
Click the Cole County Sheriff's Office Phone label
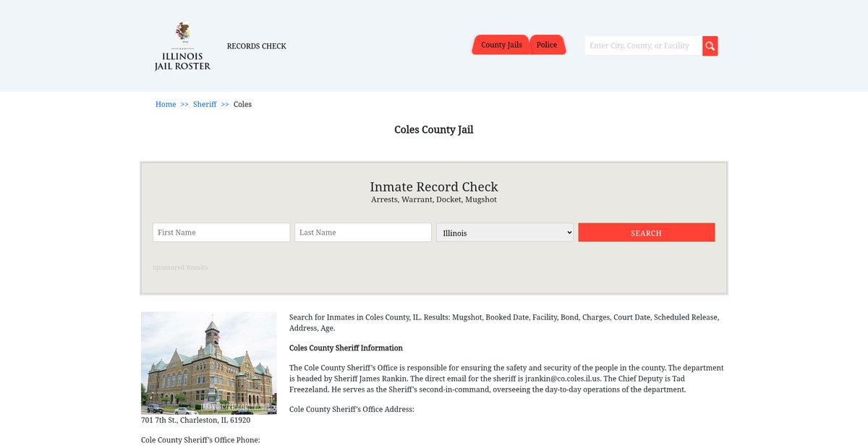point(200,440)
